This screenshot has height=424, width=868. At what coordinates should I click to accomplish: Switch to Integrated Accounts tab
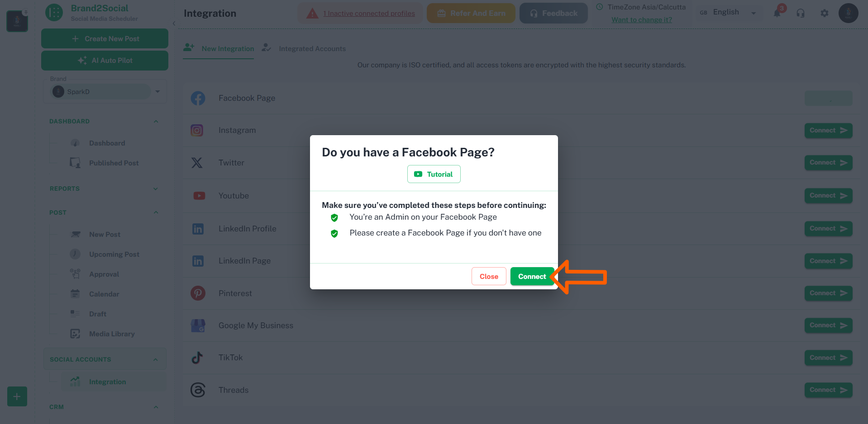311,48
